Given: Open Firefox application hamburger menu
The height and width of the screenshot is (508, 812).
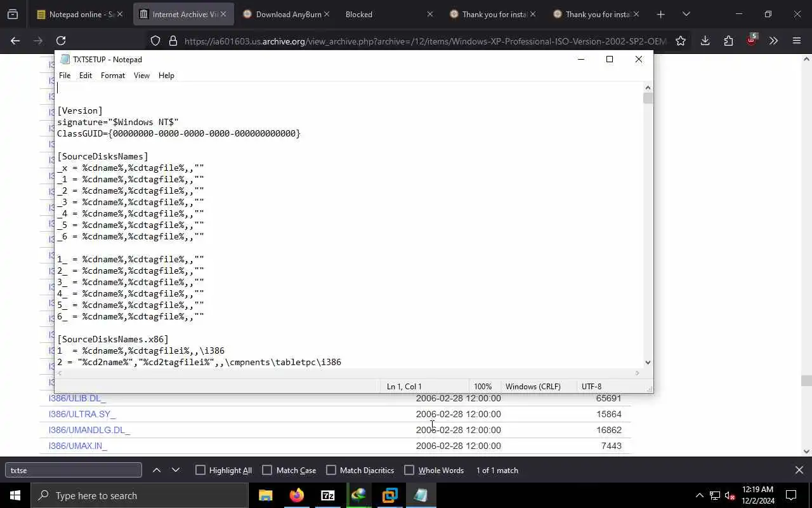Looking at the screenshot, I should 797,41.
